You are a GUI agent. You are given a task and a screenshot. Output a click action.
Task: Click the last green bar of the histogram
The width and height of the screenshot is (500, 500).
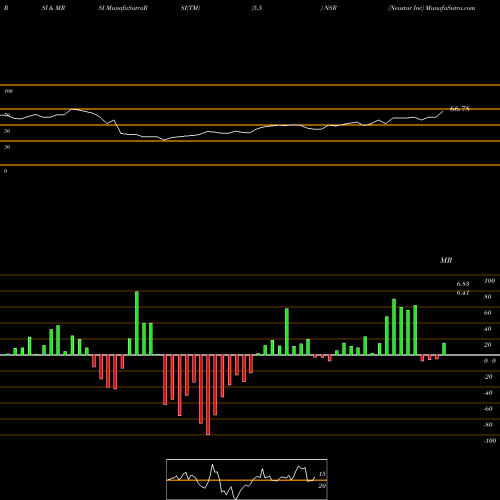[444, 349]
